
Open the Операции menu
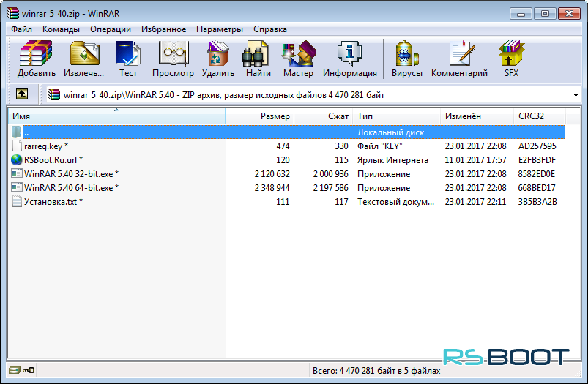coord(111,29)
